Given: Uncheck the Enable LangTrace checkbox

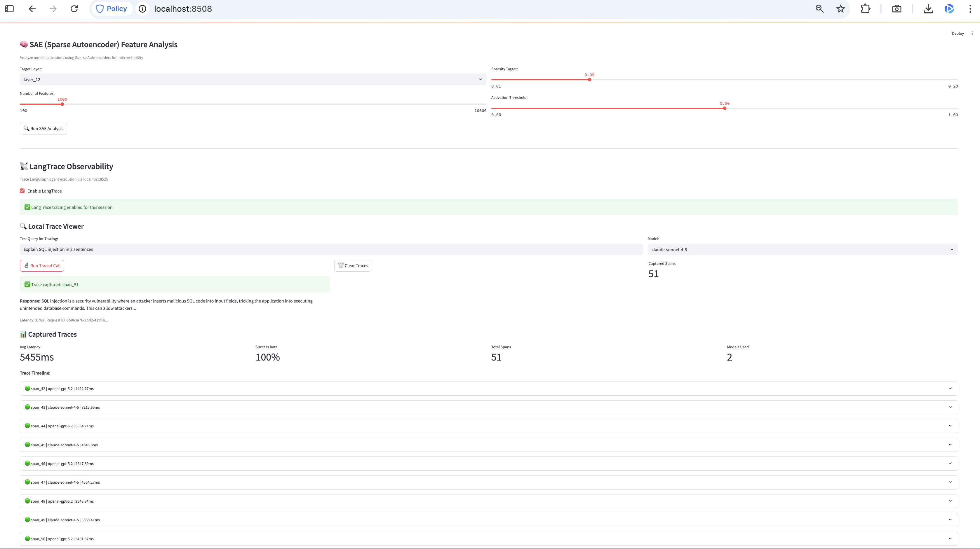Looking at the screenshot, I should coord(22,191).
